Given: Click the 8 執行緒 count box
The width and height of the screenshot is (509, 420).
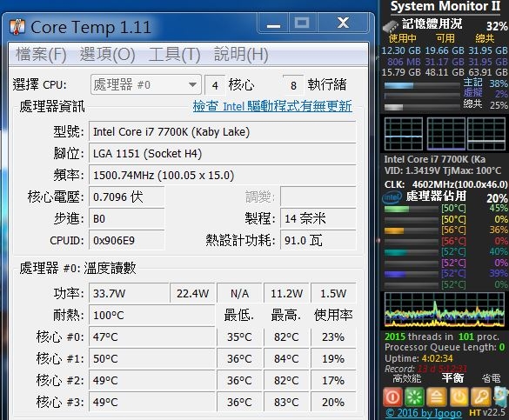Looking at the screenshot, I should coord(293,85).
